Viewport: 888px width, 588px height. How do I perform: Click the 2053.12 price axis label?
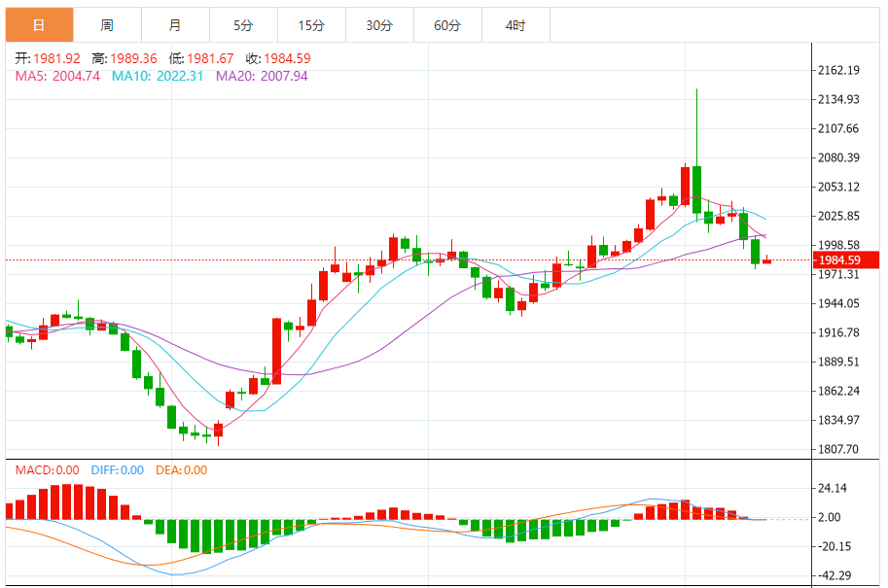pyautogui.click(x=838, y=187)
